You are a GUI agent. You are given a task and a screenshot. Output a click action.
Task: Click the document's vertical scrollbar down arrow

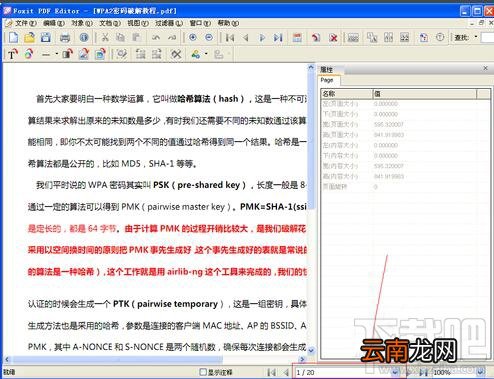311,350
